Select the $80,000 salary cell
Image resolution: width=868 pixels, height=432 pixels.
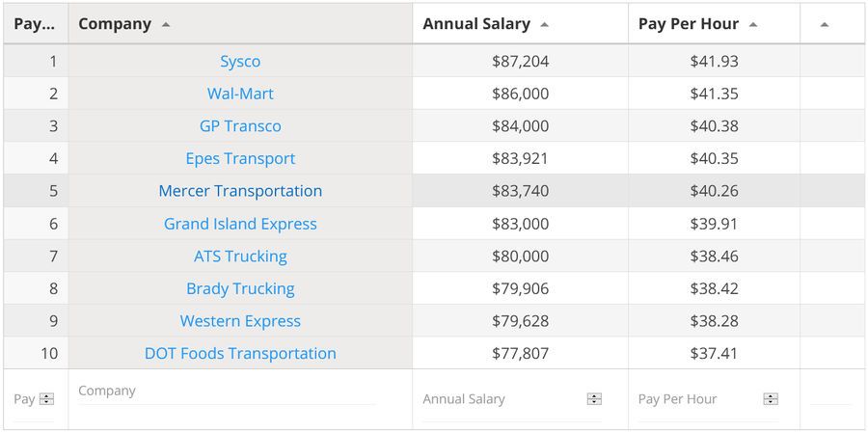pyautogui.click(x=521, y=256)
